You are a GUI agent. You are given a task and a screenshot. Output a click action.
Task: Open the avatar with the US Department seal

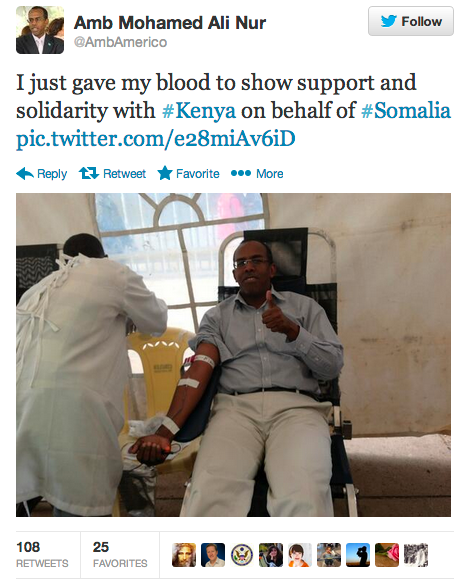click(242, 555)
